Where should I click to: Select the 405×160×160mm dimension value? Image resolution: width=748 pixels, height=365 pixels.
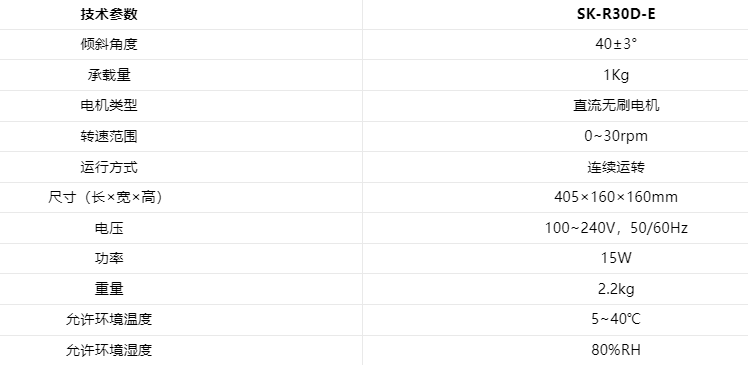(616, 197)
